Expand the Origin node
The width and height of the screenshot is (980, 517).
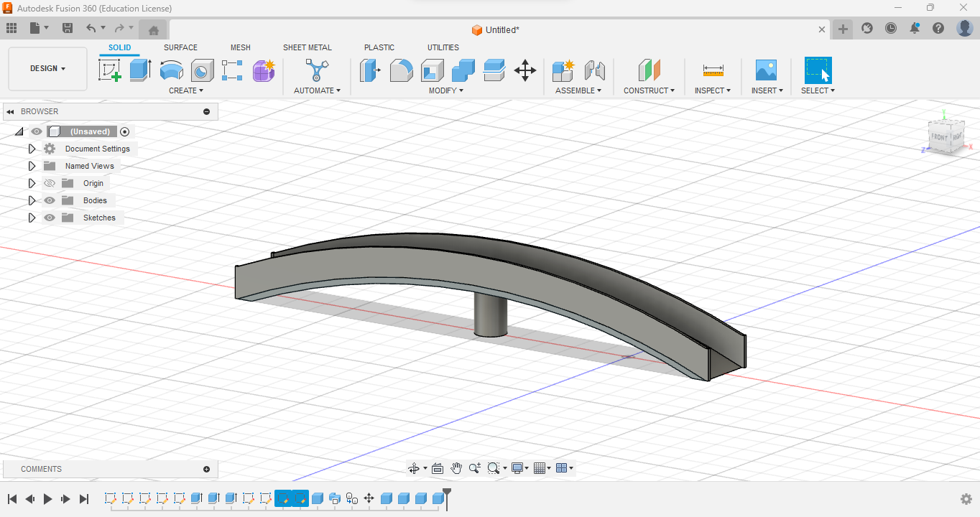[32, 183]
